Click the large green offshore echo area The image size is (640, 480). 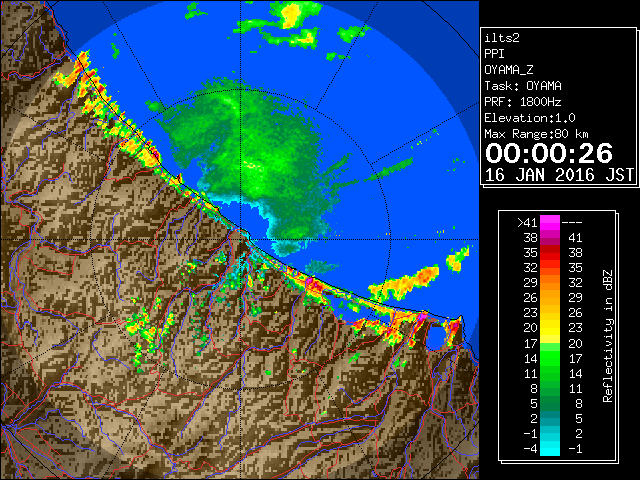[253, 159]
